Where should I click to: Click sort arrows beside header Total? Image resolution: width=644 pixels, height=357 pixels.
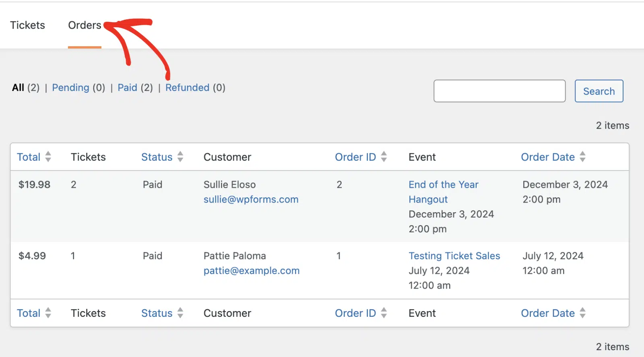(48, 157)
